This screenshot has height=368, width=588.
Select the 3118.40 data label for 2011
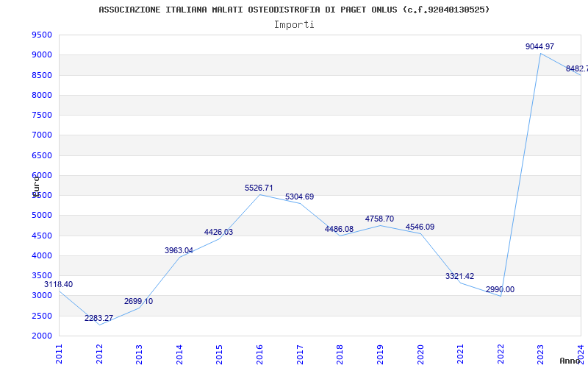pos(59,284)
